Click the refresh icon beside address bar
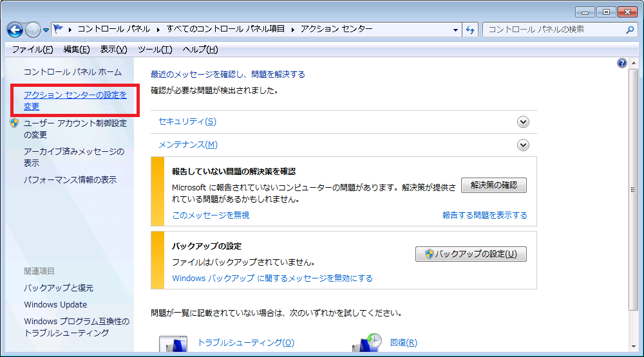Image resolution: width=644 pixels, height=357 pixels. tap(471, 30)
